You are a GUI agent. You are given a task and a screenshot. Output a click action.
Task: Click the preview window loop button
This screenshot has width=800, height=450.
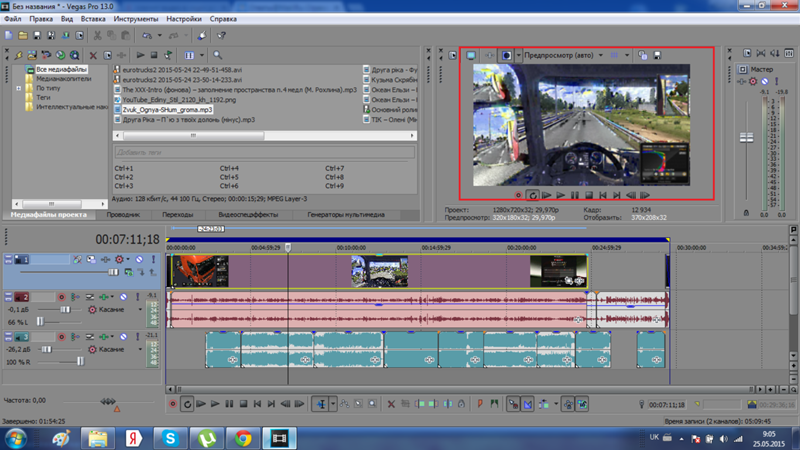(x=533, y=195)
